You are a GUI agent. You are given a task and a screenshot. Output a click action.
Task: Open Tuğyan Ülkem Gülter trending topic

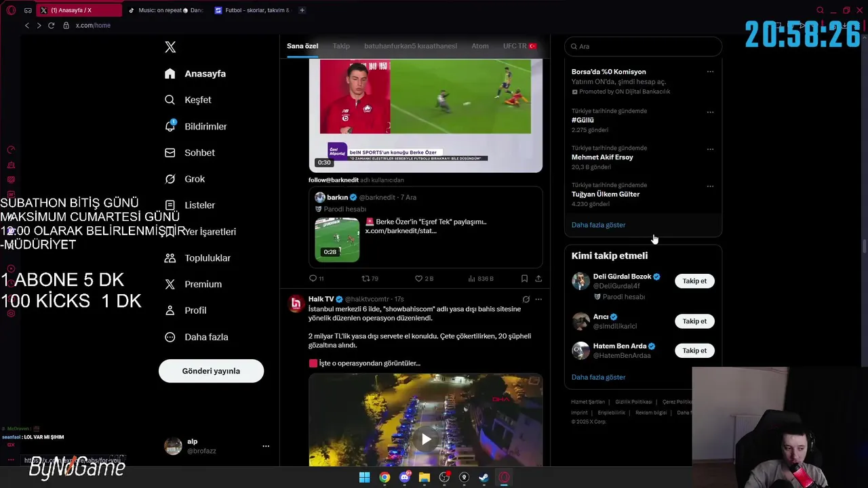click(606, 194)
